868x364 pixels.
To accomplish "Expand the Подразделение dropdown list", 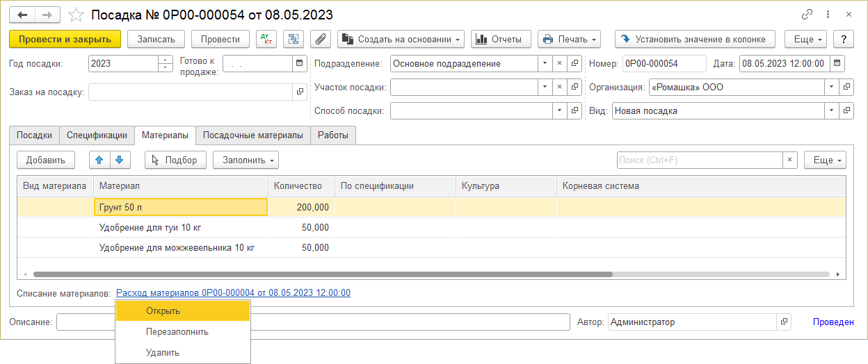I will pyautogui.click(x=545, y=64).
